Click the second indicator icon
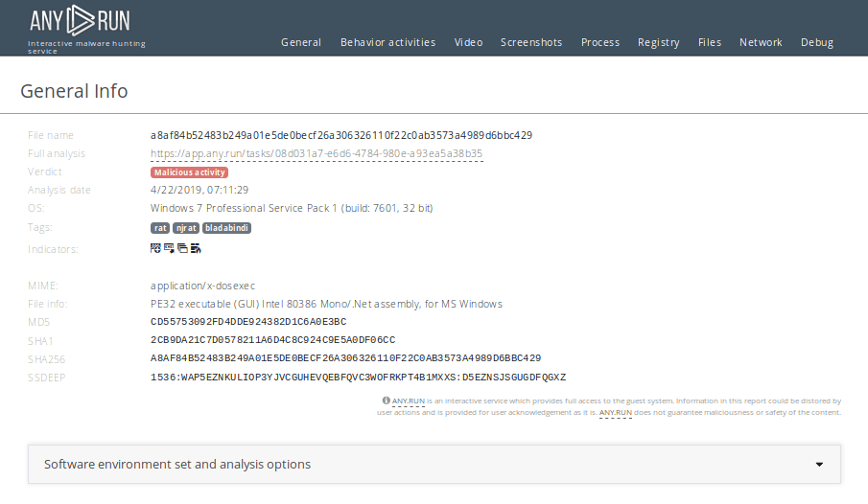Viewport: 868px width, 504px height. click(169, 248)
